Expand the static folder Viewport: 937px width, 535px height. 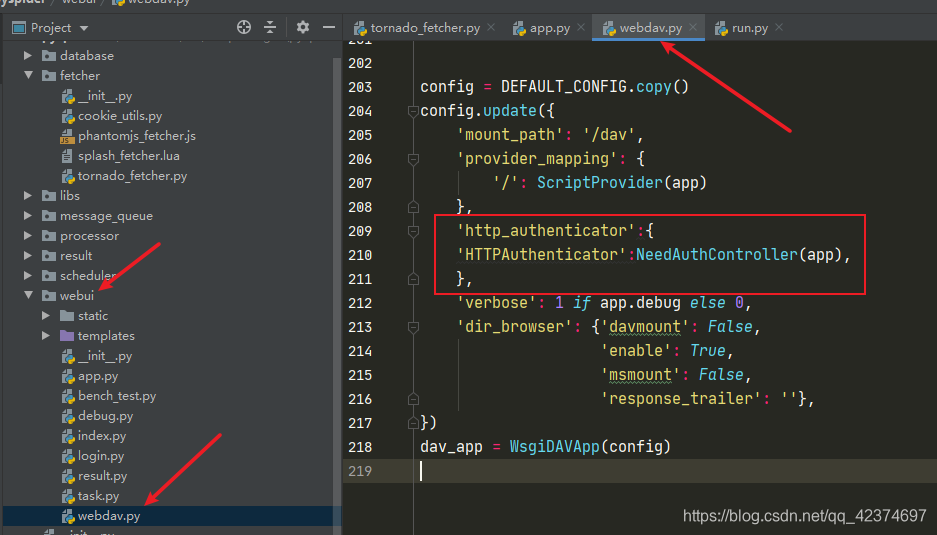tap(46, 316)
